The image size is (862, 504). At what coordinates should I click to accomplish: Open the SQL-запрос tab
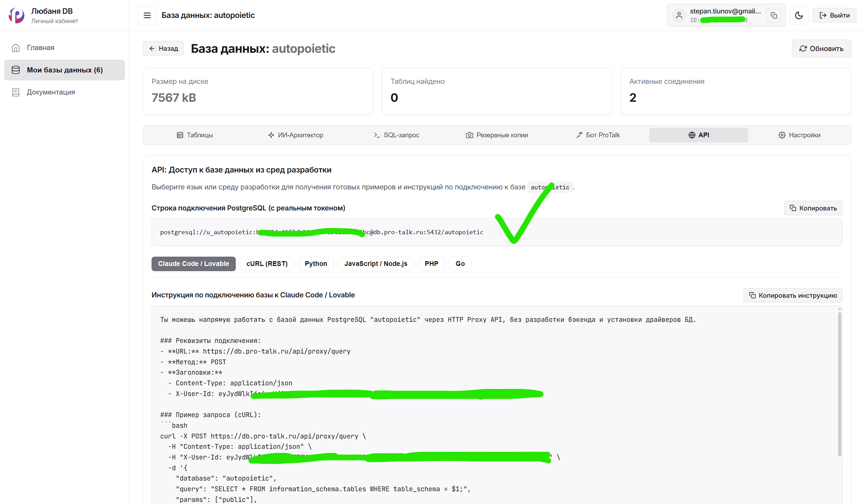point(396,135)
